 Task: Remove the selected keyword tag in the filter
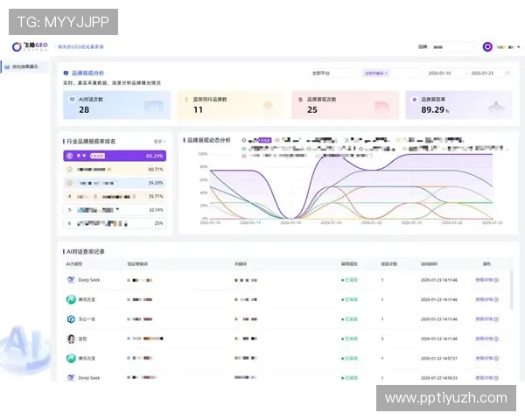pos(386,73)
